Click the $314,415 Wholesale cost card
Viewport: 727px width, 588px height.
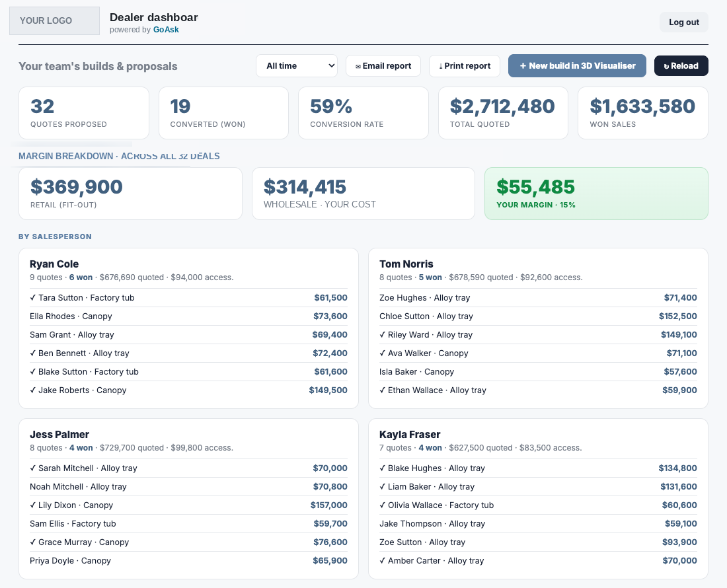click(x=363, y=194)
